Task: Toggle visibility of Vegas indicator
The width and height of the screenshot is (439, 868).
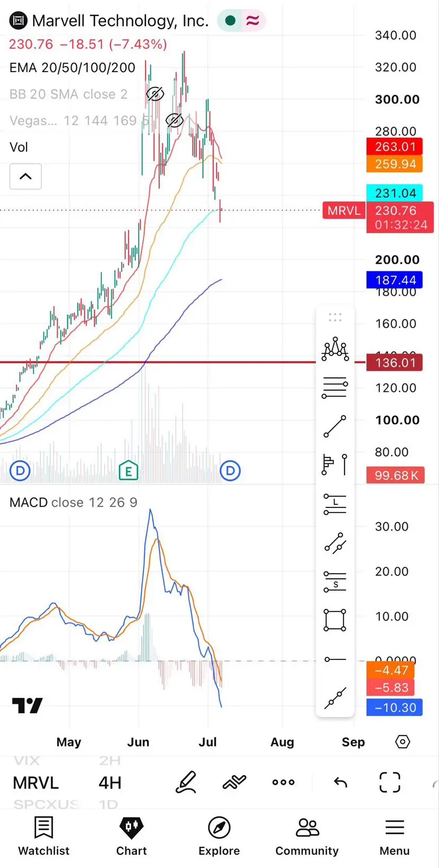Action: (x=174, y=121)
